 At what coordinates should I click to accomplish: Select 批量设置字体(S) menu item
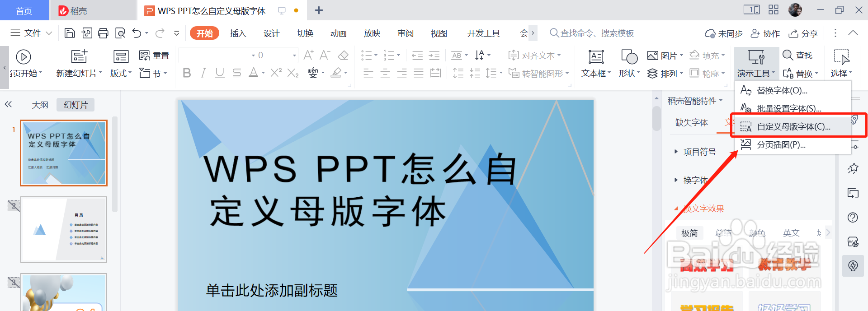[793, 108]
